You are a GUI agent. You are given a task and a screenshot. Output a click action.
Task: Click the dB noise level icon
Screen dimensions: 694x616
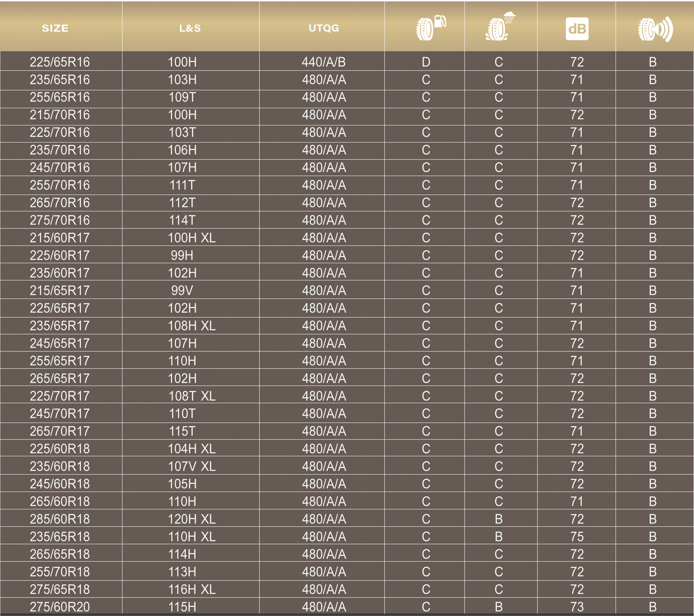click(577, 29)
